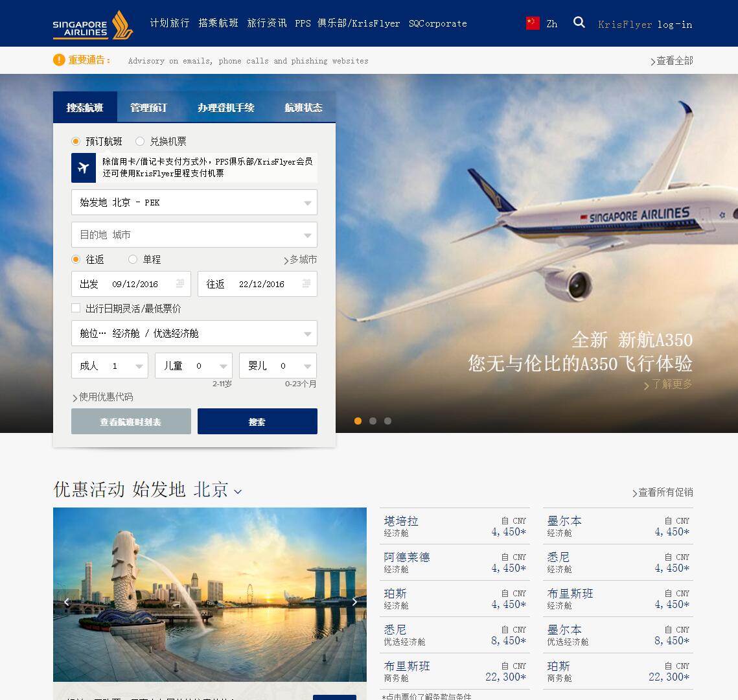Switch to 办理登机手续 tab

[x=226, y=108]
